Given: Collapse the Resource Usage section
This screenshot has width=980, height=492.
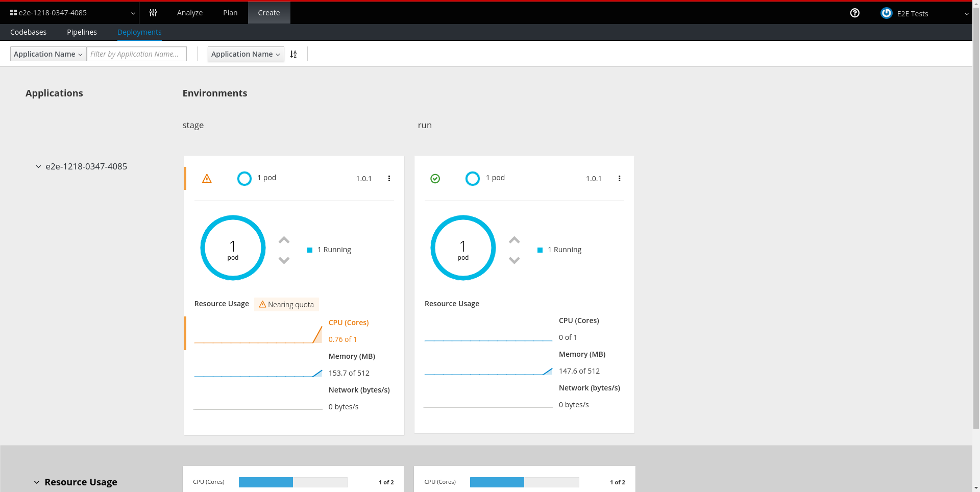Looking at the screenshot, I should (36, 482).
